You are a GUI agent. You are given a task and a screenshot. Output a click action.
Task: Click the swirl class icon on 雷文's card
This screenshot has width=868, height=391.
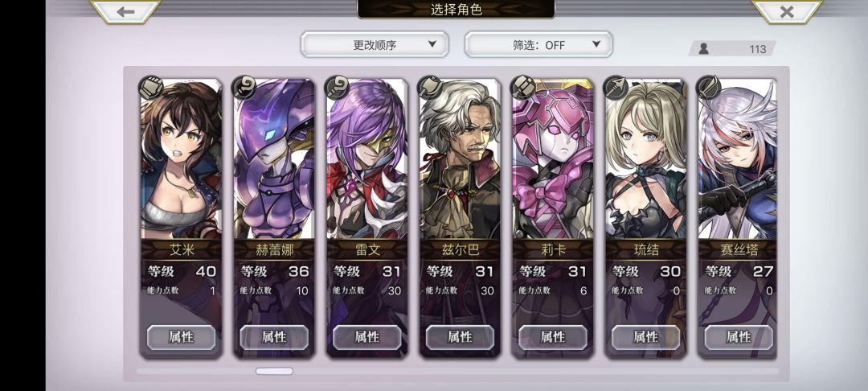pyautogui.click(x=337, y=88)
